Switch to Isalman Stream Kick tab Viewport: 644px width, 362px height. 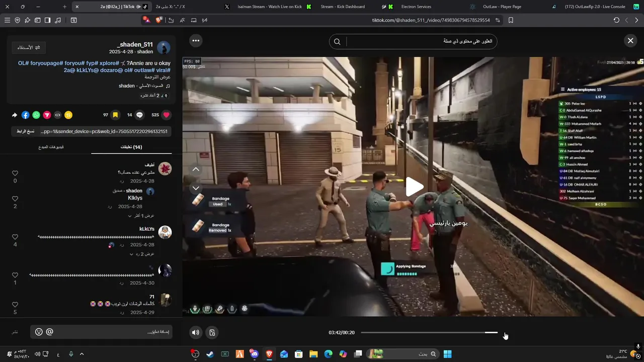tap(274, 7)
